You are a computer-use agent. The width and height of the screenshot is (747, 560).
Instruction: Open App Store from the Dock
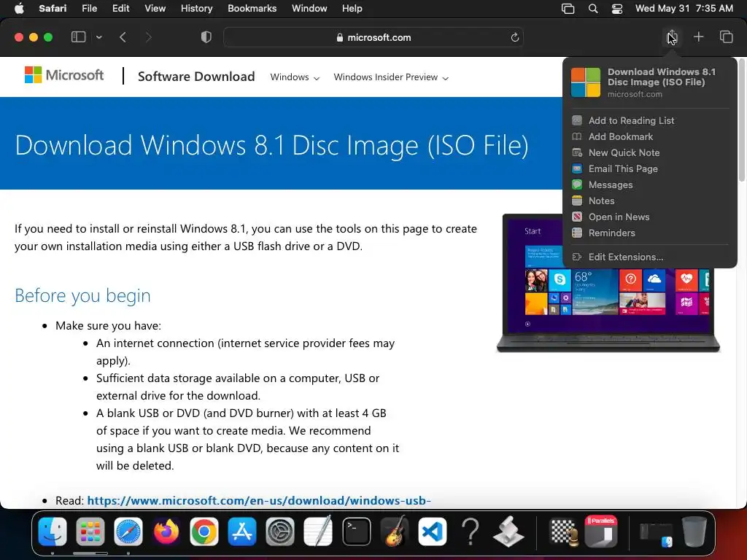click(x=242, y=532)
